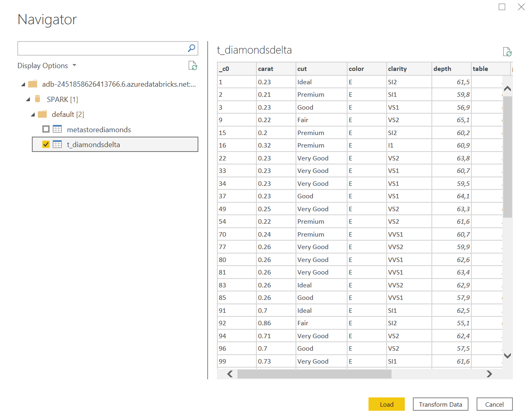Select the metastorediamonds tree item
531x420 pixels.
click(x=99, y=129)
